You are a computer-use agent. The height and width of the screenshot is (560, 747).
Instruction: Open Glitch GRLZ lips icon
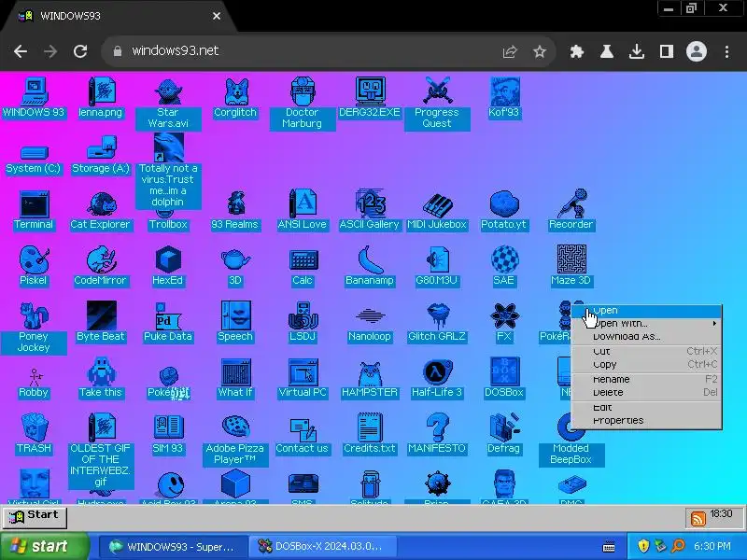437,316
